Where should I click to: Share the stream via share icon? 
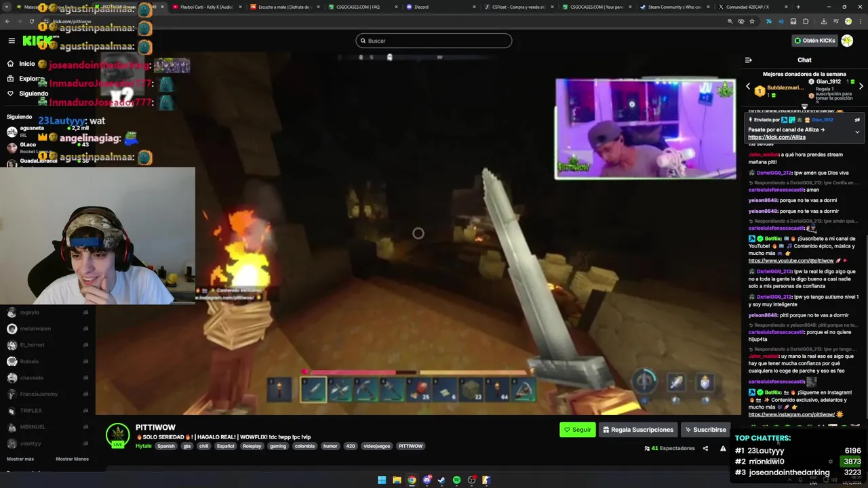(x=705, y=448)
